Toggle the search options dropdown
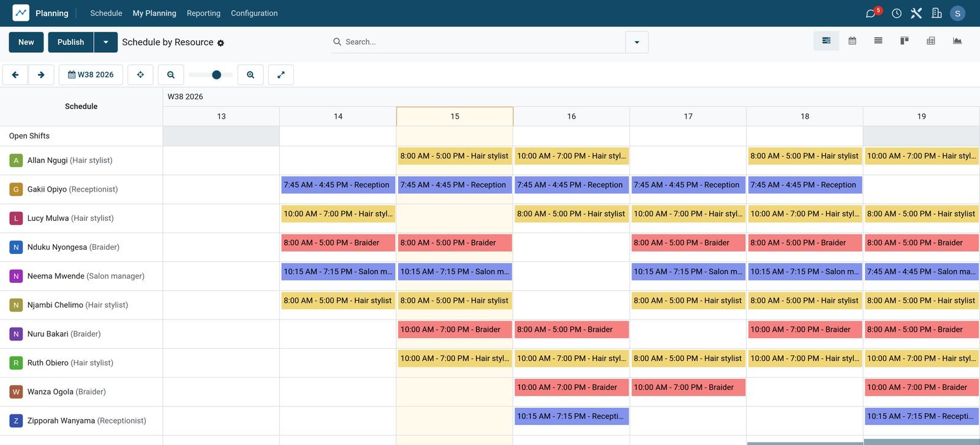This screenshot has height=445, width=980. point(637,42)
